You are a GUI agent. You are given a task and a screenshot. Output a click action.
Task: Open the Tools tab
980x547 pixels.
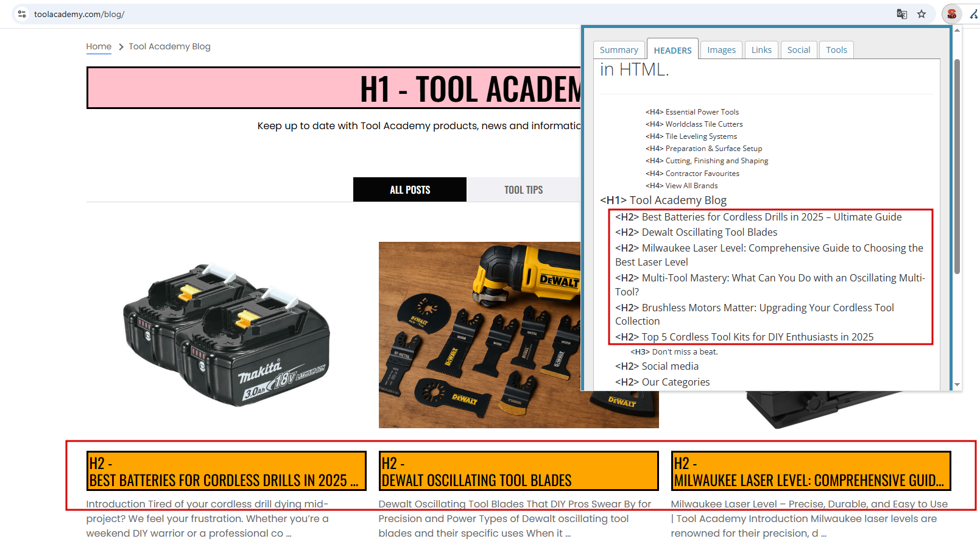[836, 50]
